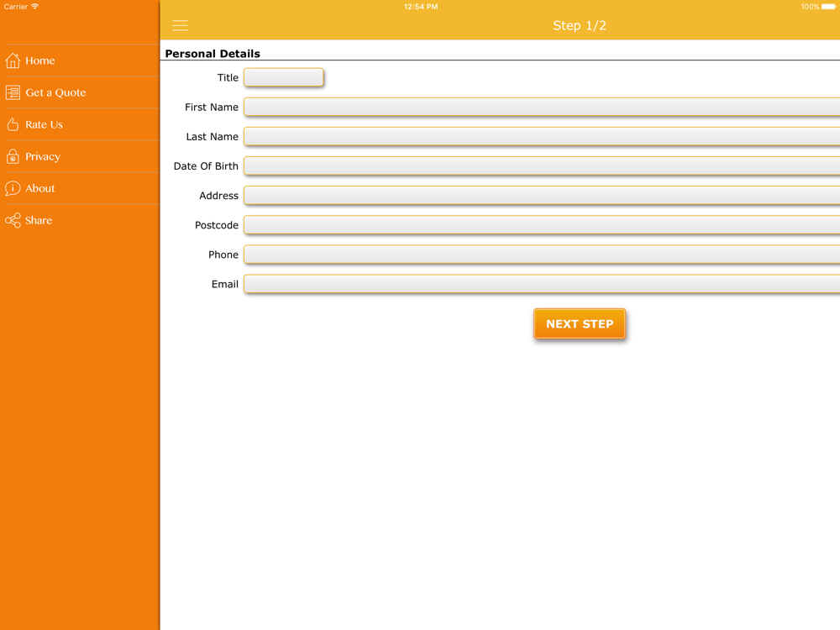Focus the Last Name input field
Screen dimensions: 840x630
click(x=542, y=137)
